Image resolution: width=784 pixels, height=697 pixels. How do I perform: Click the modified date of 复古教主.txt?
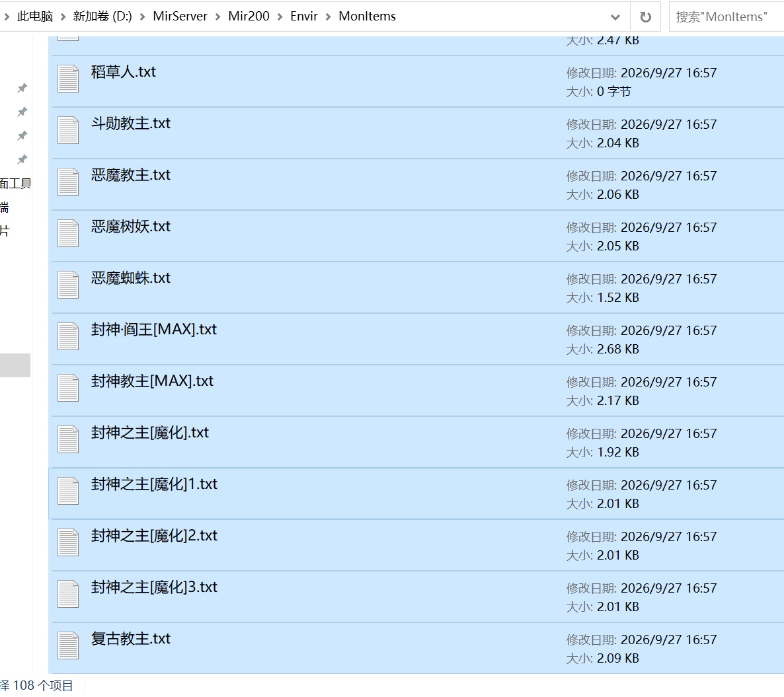(x=668, y=640)
